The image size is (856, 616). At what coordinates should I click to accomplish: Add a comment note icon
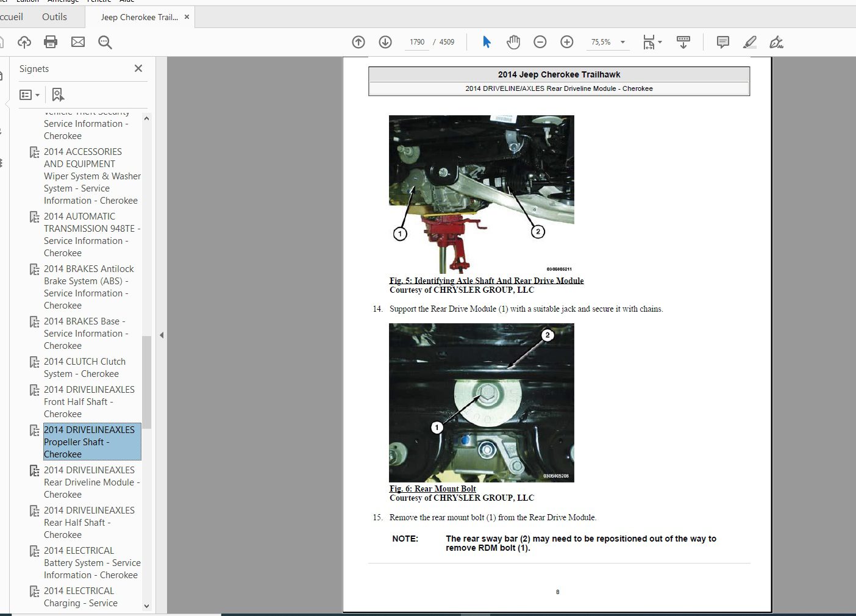[723, 42]
